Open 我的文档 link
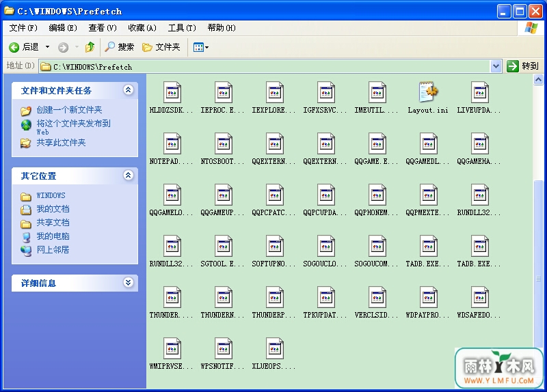Screen dimensions: 547x392 53,209
